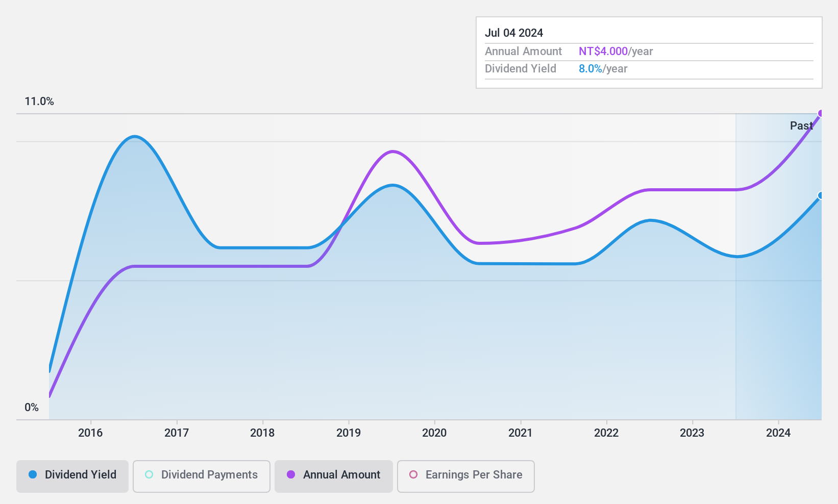Click the Past region label
The height and width of the screenshot is (504, 838).
801,125
